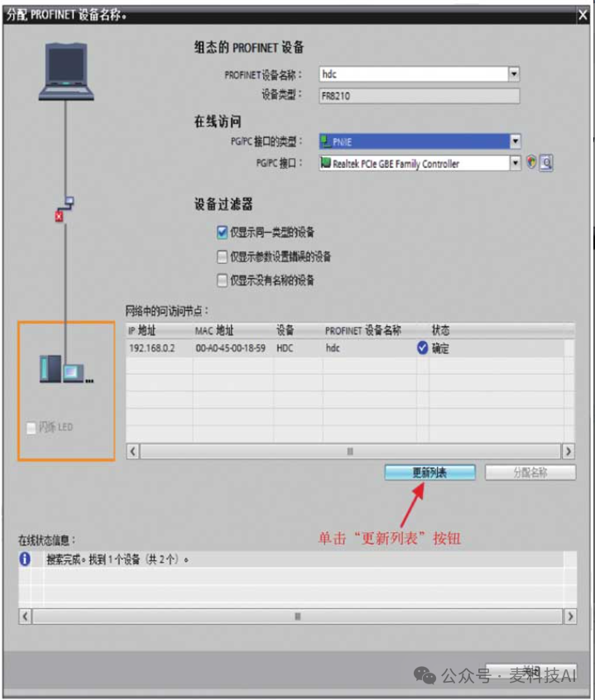Enable show only devices without names
The image size is (595, 700).
(222, 280)
